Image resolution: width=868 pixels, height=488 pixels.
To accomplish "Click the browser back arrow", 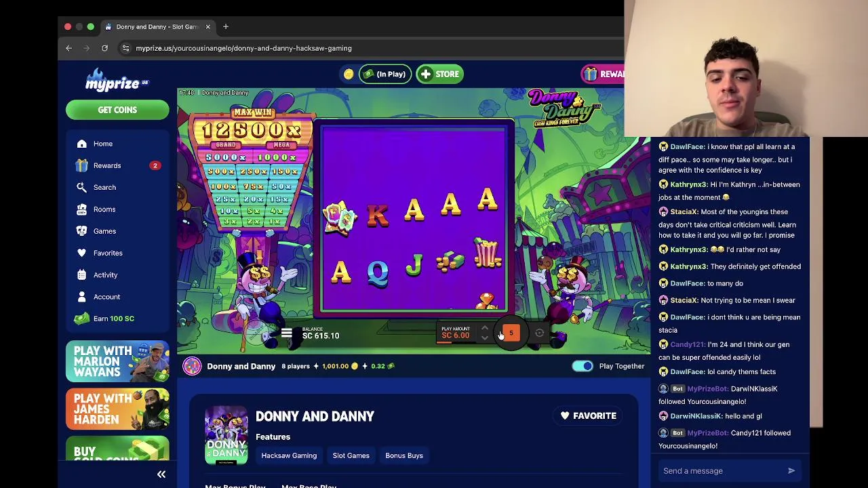I will click(68, 48).
